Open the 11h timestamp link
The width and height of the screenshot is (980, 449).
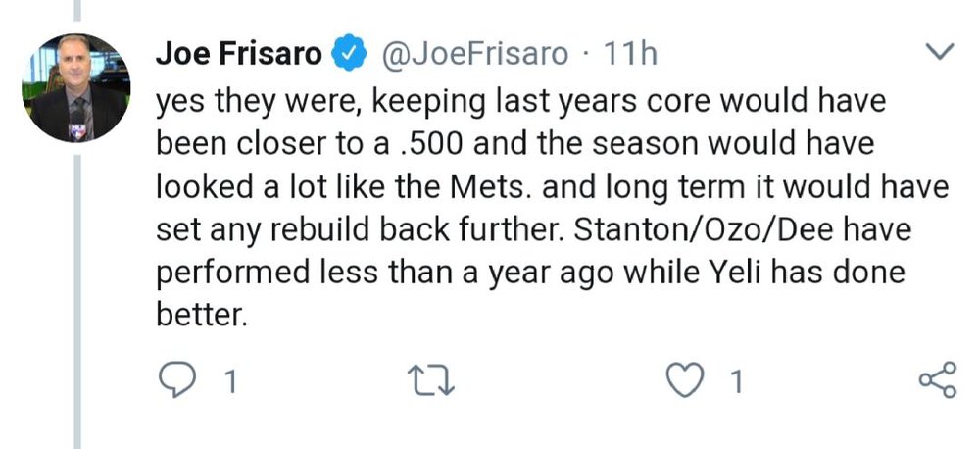pyautogui.click(x=630, y=54)
